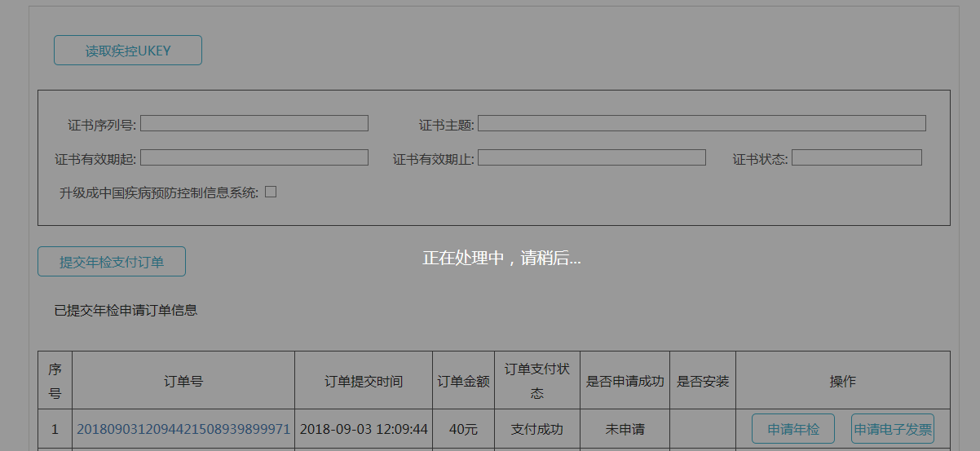Image resolution: width=980 pixels, height=451 pixels.
Task: Click the 读取疾控UKEY button
Action: (x=128, y=51)
